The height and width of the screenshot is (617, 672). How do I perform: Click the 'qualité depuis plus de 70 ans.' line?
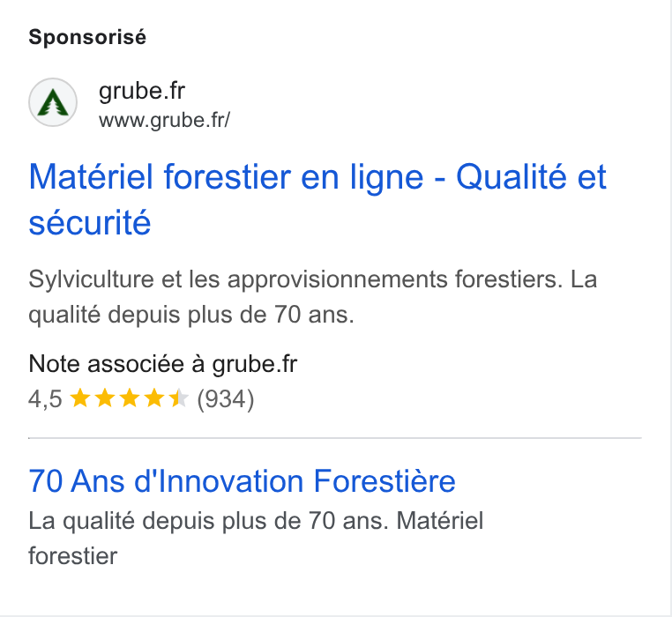pos(191,315)
